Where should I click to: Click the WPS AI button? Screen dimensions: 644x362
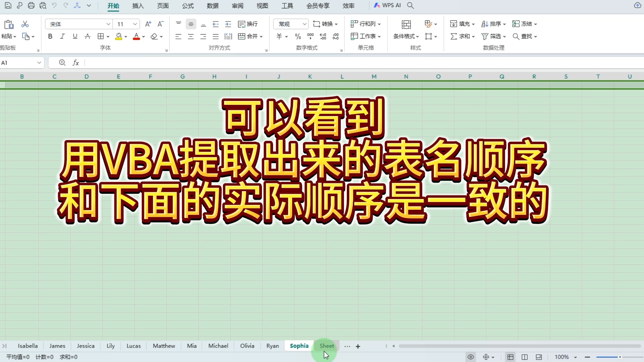(x=387, y=5)
